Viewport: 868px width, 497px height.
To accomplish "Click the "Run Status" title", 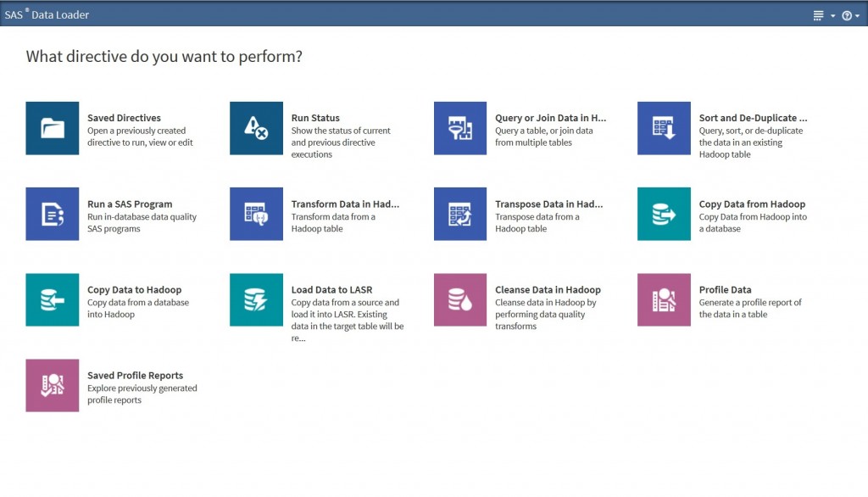I will 315,118.
